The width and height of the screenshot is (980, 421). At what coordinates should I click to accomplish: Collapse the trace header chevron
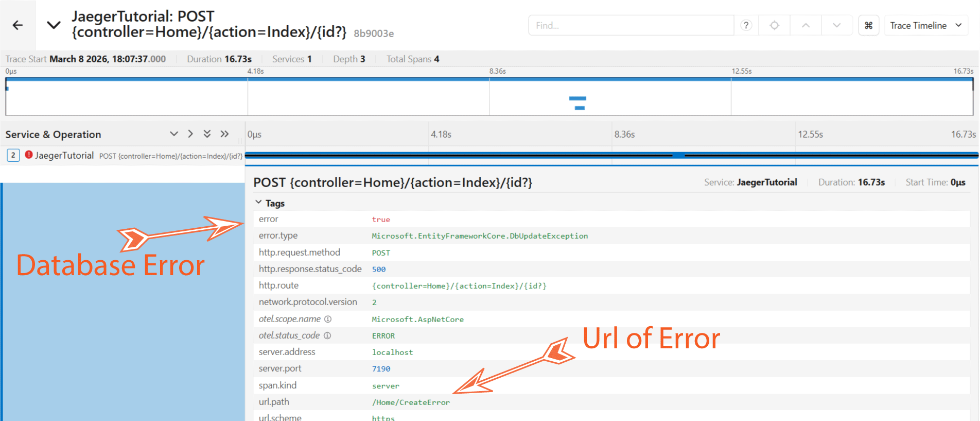54,25
